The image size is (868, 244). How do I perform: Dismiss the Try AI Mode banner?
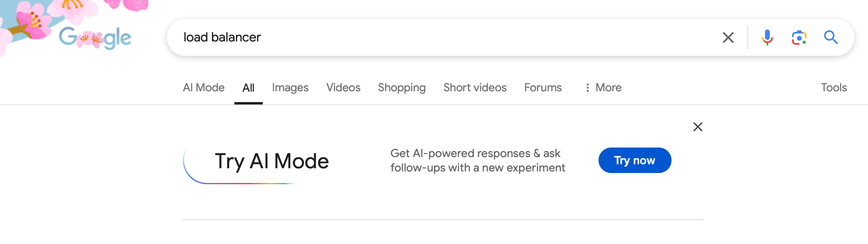tap(697, 127)
